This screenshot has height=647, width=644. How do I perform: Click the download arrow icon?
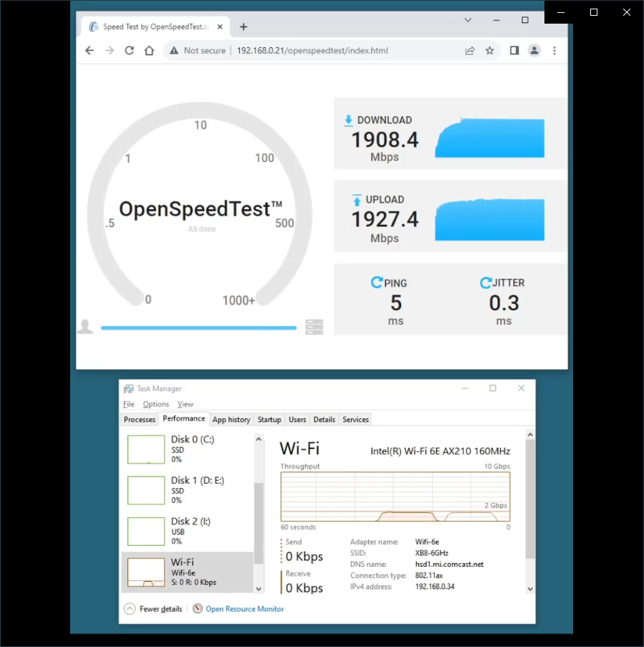point(349,120)
